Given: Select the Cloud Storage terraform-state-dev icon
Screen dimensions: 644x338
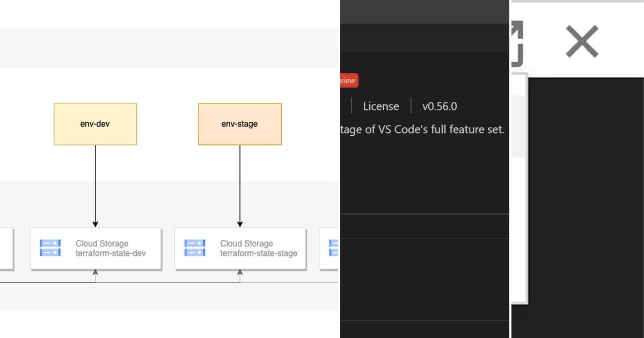Looking at the screenshot, I should point(95,248).
